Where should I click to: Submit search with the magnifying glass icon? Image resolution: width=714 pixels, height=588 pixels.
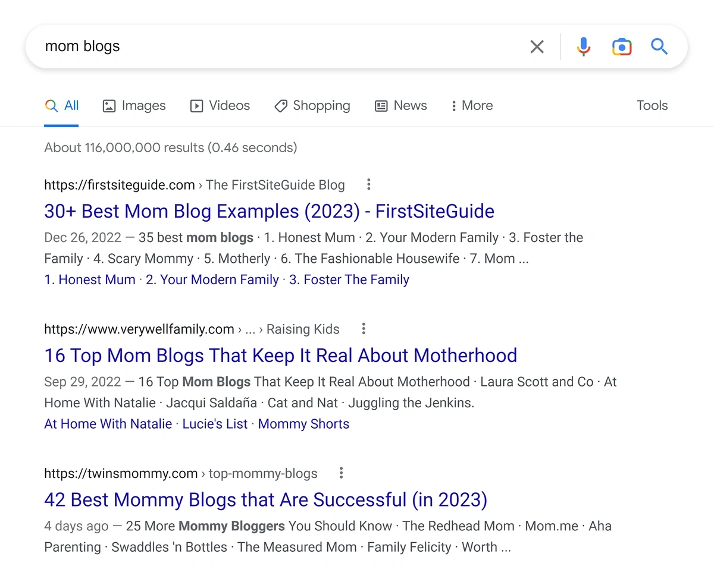pos(659,46)
